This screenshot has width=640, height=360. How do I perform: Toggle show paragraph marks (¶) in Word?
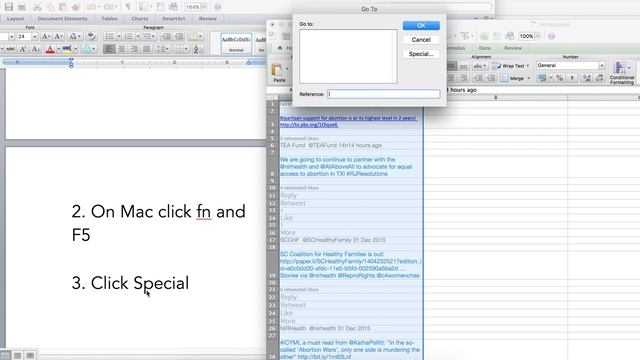pos(128,7)
